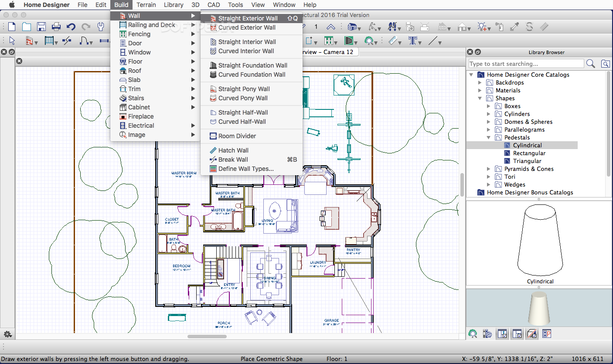Click the vertical scrollbar of floor plan
The height and width of the screenshot is (364, 613).
tap(462, 185)
